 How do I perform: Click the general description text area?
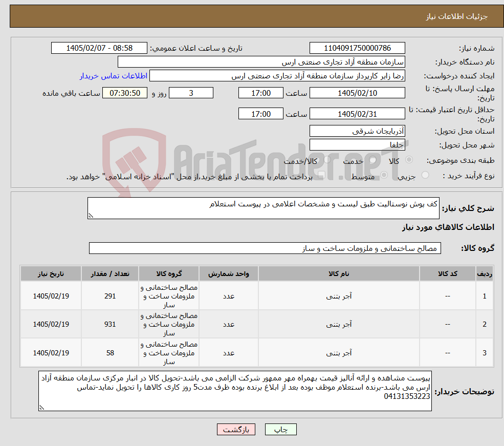point(263,208)
